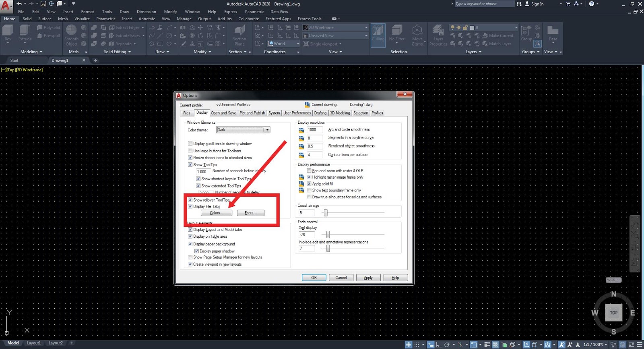The height and width of the screenshot is (349, 644).
Task: Select the Smooth Object mesh tool
Action: point(71,35)
